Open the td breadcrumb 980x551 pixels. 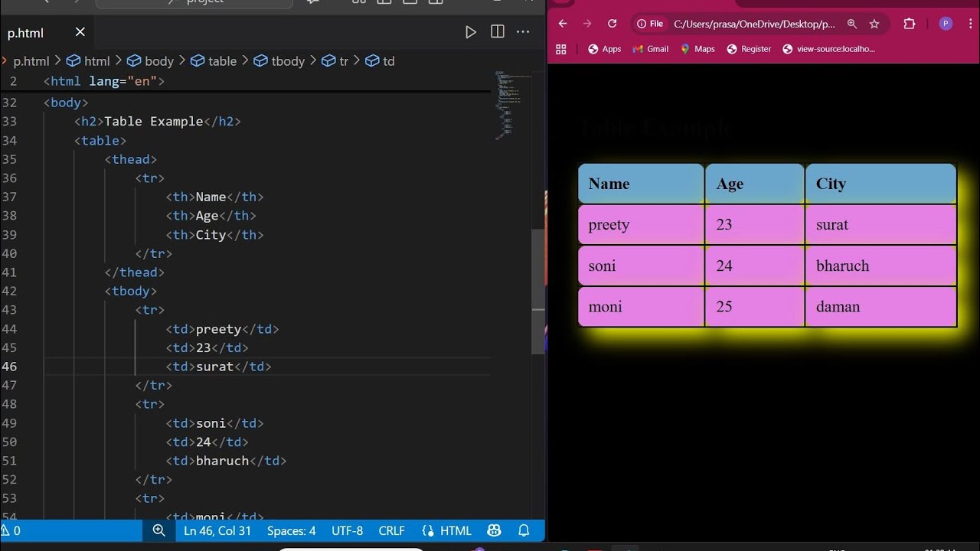(x=380, y=61)
